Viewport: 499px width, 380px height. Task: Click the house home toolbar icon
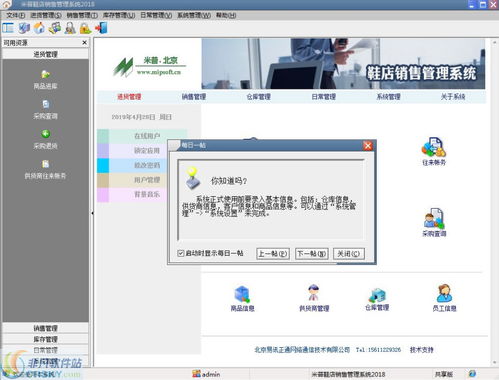[39, 28]
